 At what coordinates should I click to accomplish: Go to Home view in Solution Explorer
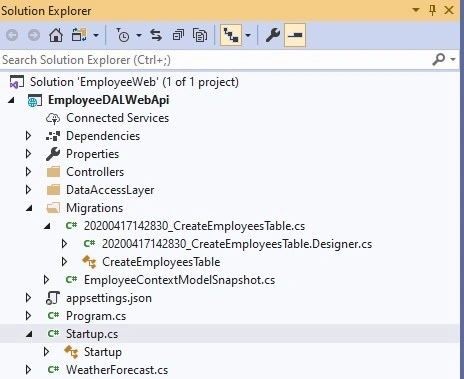[x=56, y=35]
